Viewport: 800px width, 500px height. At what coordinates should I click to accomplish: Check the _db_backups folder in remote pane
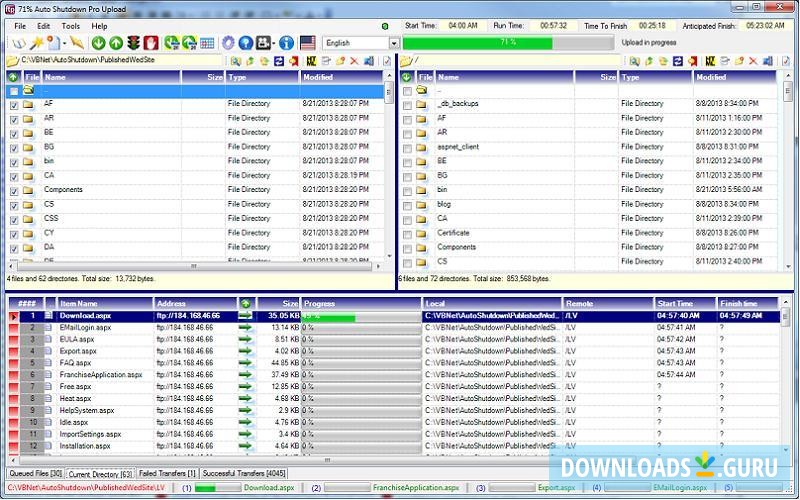pos(407,106)
